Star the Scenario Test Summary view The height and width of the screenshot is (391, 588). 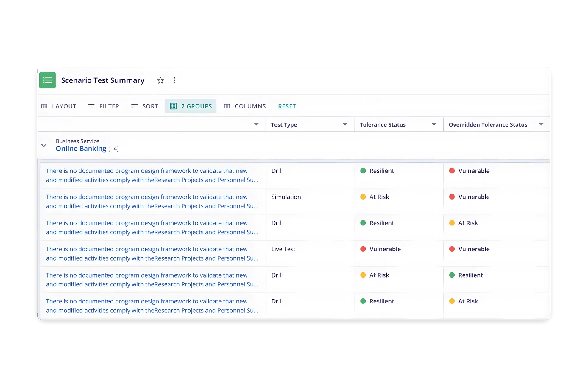tap(160, 80)
